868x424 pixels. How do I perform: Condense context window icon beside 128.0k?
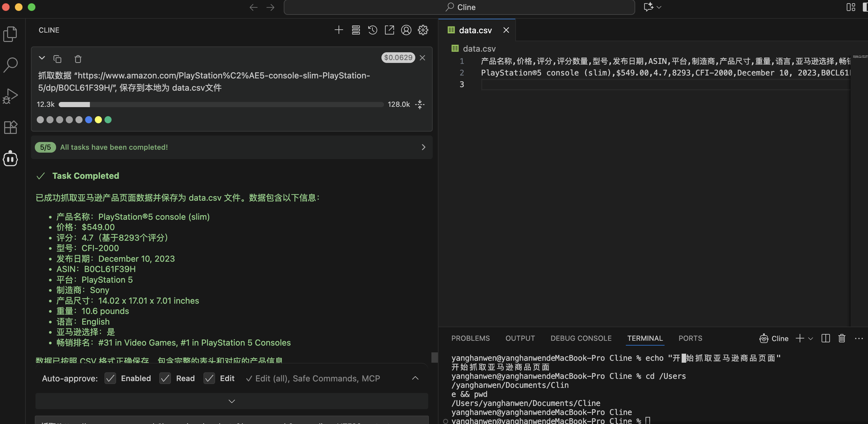coord(420,104)
